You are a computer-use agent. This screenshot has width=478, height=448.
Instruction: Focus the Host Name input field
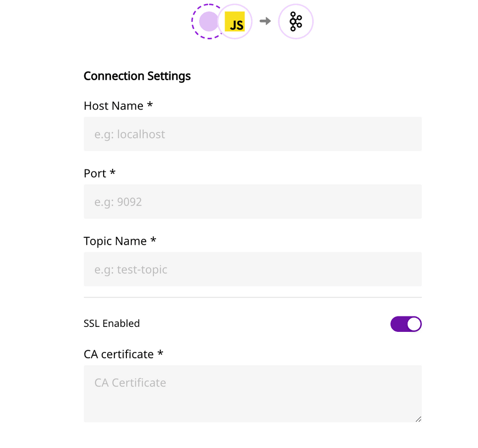coord(252,134)
